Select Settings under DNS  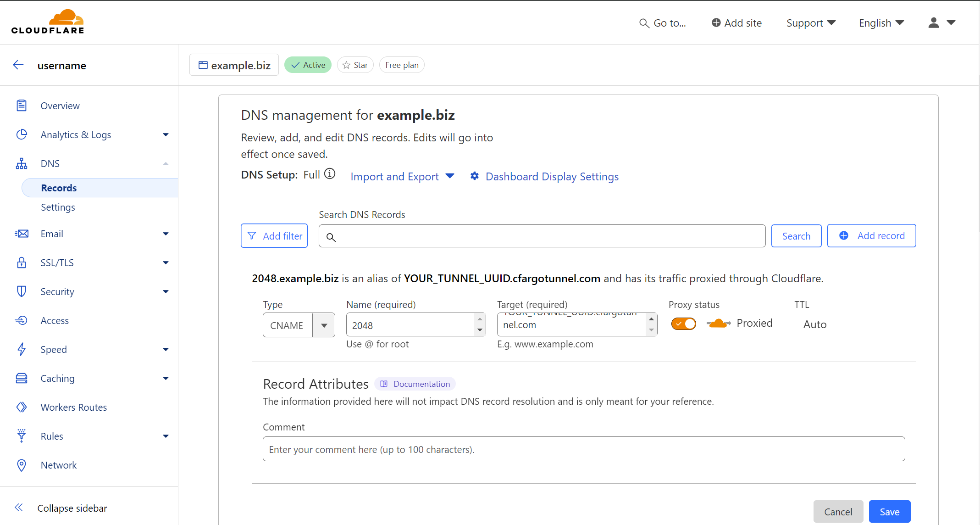click(58, 207)
